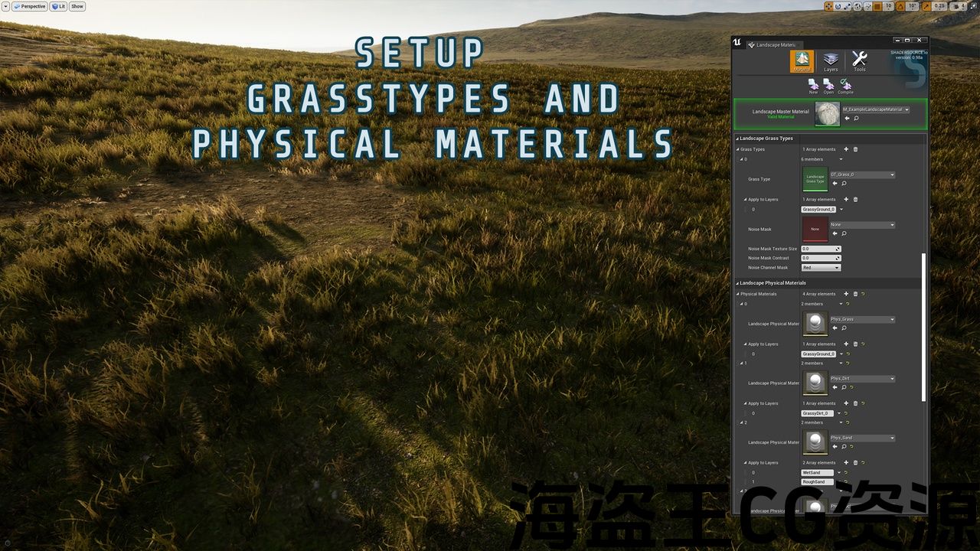Open the Tools section with wrench icon
This screenshot has width=980, height=551.
pos(859,61)
